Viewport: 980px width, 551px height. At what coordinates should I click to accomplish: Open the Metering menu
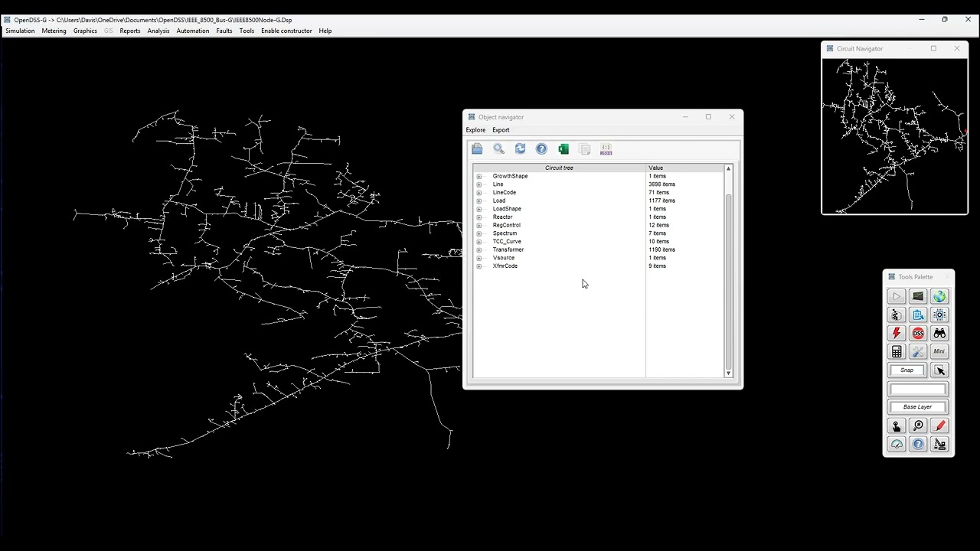tap(54, 31)
